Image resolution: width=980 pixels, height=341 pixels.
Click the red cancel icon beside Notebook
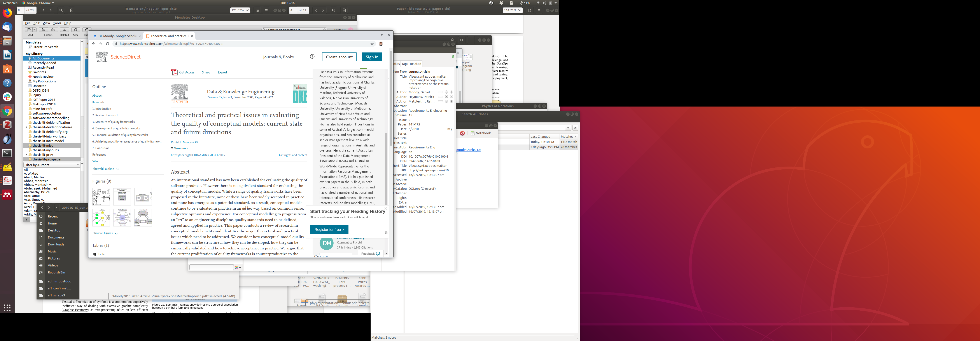[x=462, y=133]
